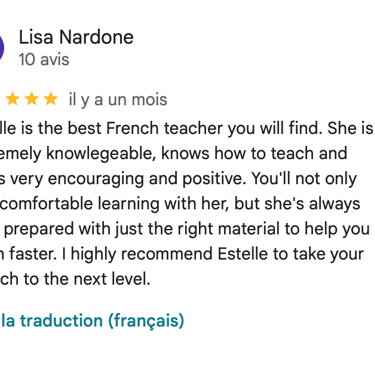The image size is (375, 366).
Task: Click the leftmost fully visible gold star
Action: coord(13,99)
